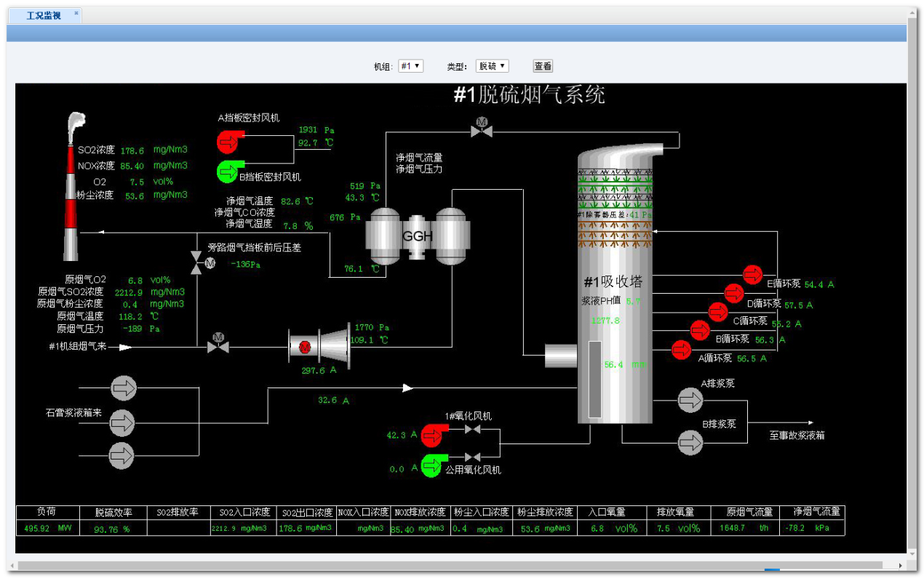Click the B排浆泵 gray pump icon
This screenshot has width=924, height=578.
[x=690, y=441]
